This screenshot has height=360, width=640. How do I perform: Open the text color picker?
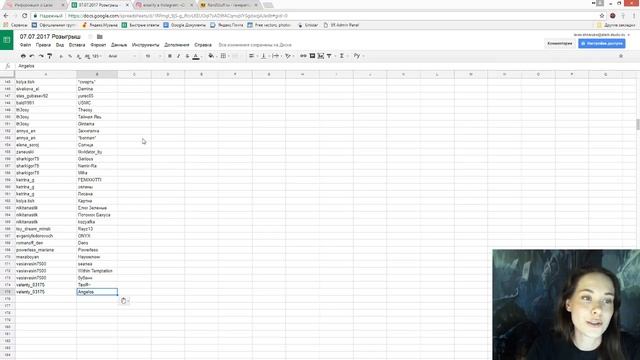[196, 56]
